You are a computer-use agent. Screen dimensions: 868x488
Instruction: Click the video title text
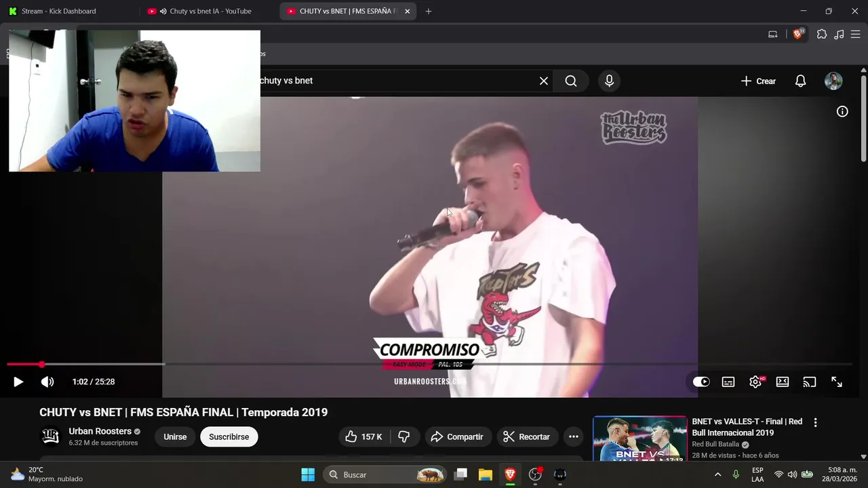pos(184,412)
